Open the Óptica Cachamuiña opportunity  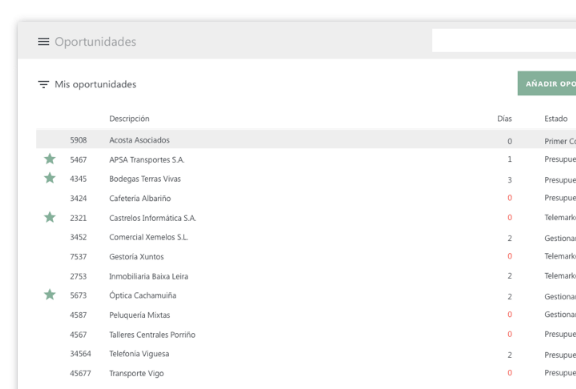[x=143, y=295]
